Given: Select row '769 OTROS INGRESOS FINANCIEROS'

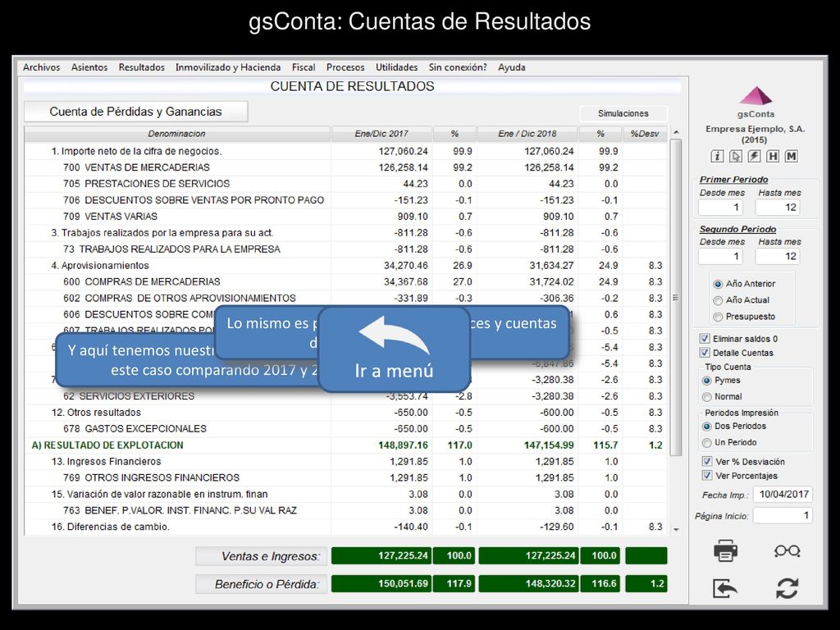Looking at the screenshot, I should [346, 478].
